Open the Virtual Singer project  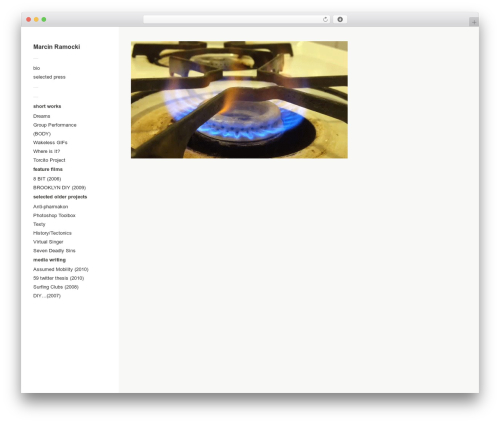pos(48,242)
